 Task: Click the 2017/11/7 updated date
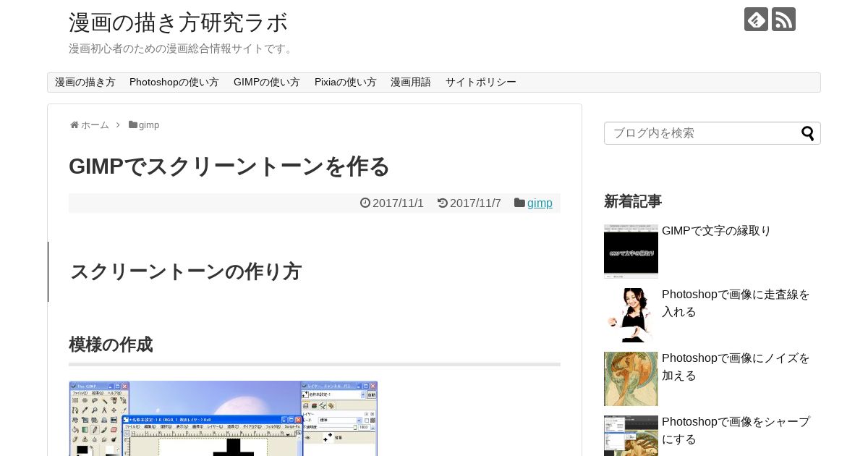click(475, 203)
